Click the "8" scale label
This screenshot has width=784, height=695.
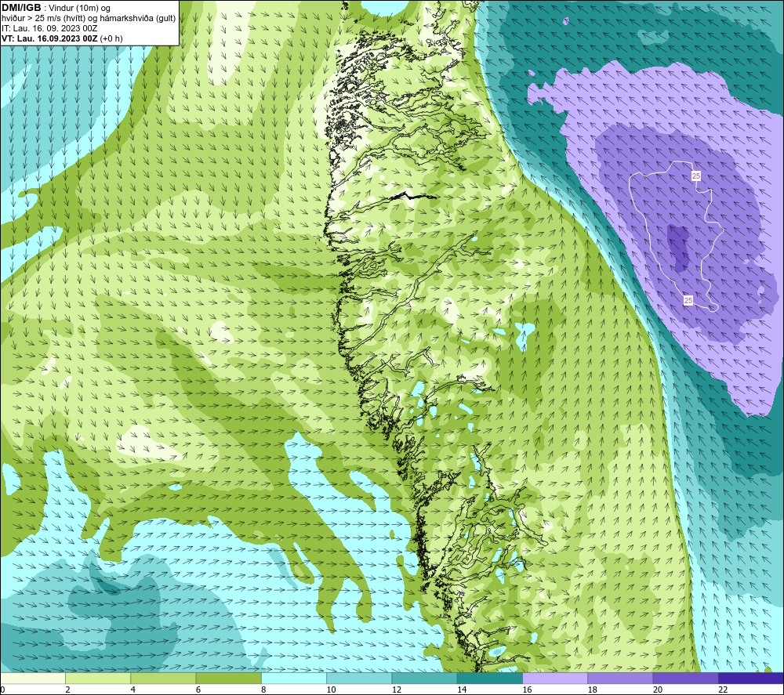(263, 690)
